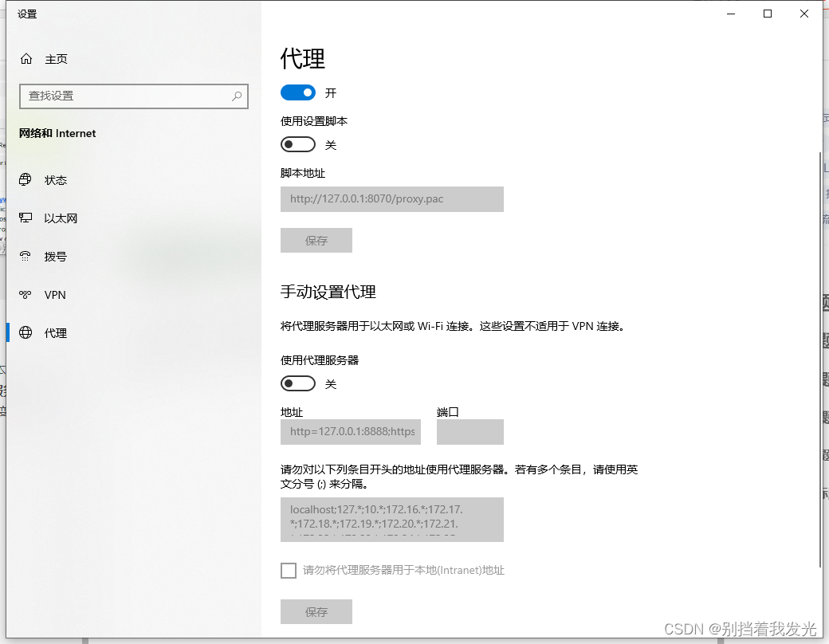This screenshot has height=644, width=829.
Task: Switch to the VPN section in sidebar
Action: pyautogui.click(x=53, y=294)
